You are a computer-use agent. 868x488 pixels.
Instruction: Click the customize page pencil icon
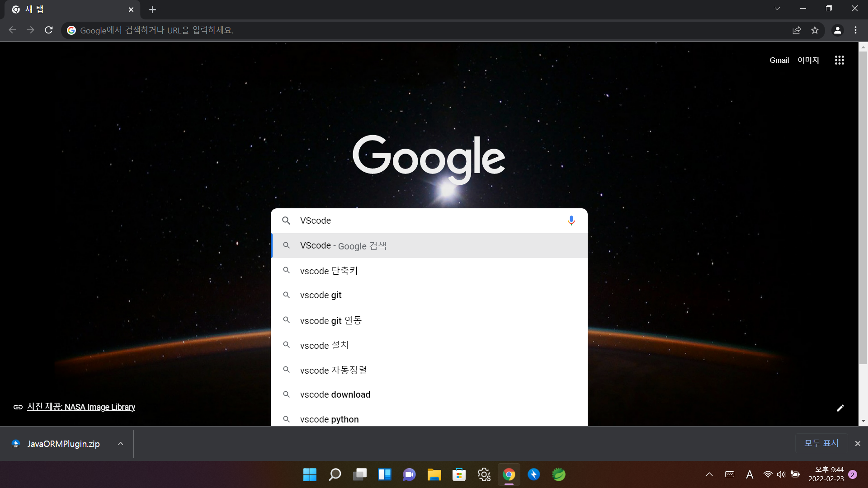(x=840, y=408)
